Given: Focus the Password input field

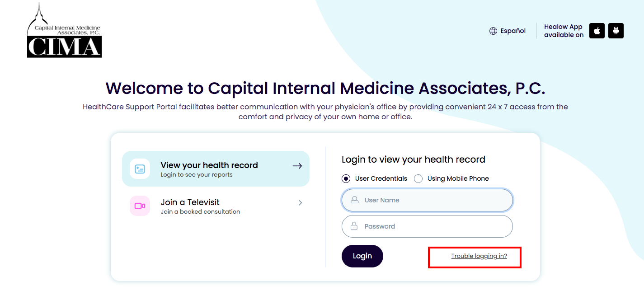Looking at the screenshot, I should (427, 226).
